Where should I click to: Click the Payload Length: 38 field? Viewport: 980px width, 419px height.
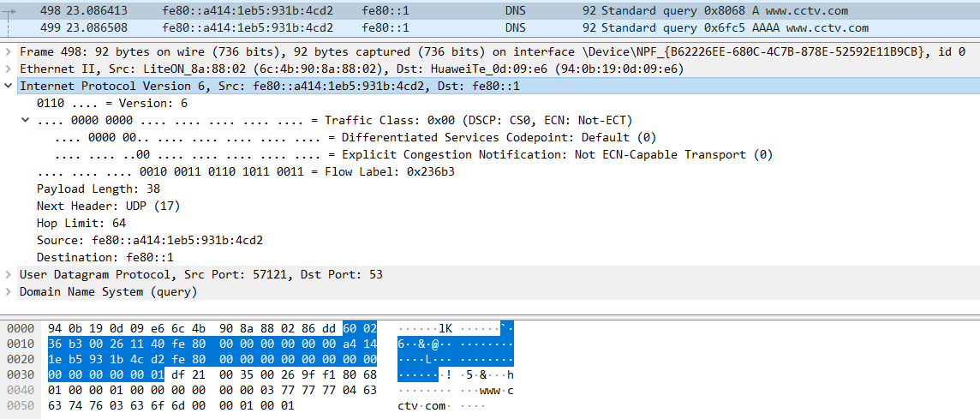point(99,189)
